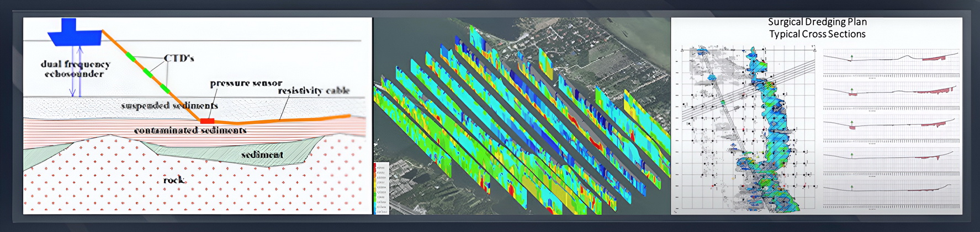The image size is (980, 232).
Task: Click the red pressure sensor marker
Action: pos(207,121)
